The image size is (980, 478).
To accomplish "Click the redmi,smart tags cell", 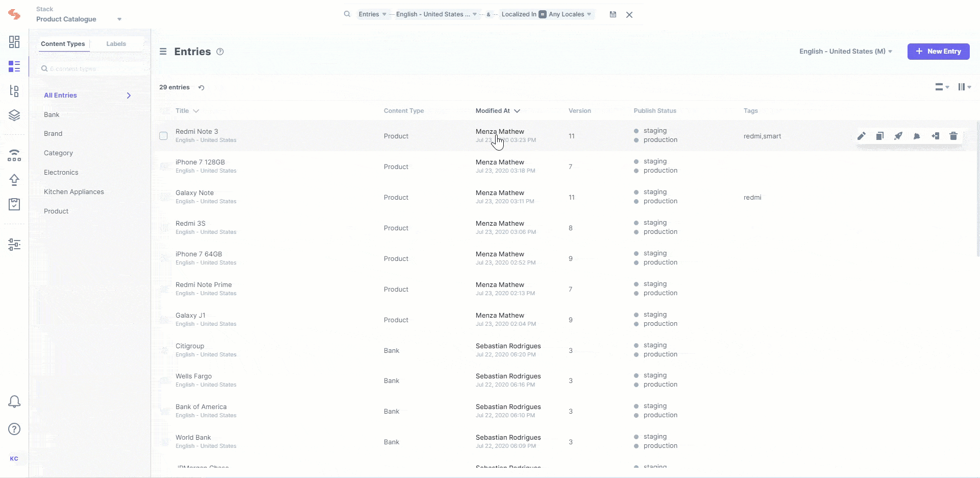I will (x=762, y=136).
